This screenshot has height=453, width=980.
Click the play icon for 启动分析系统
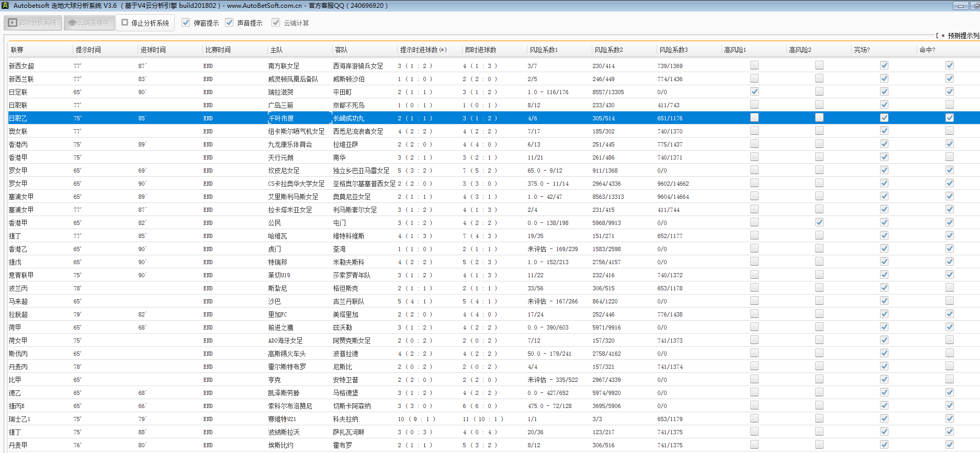tap(13, 23)
